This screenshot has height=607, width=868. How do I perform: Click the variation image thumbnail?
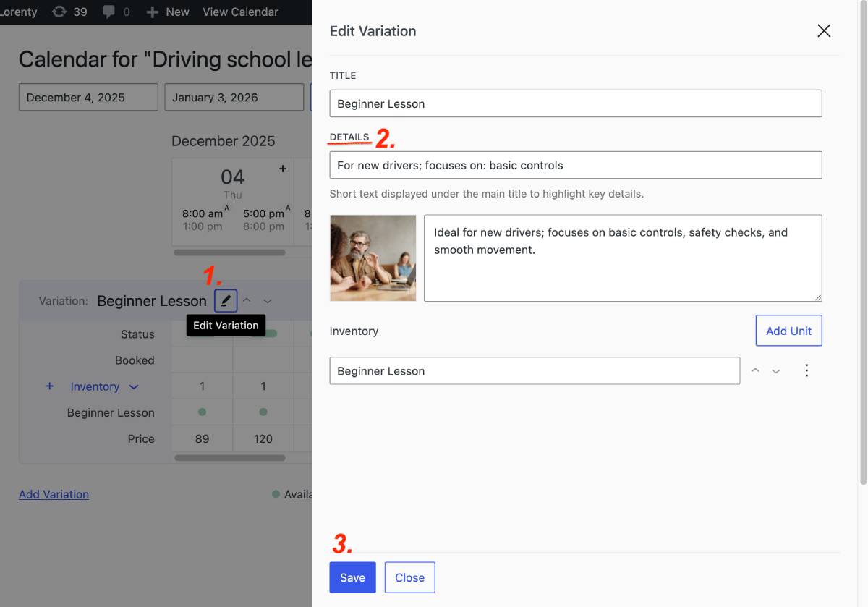[x=373, y=258]
